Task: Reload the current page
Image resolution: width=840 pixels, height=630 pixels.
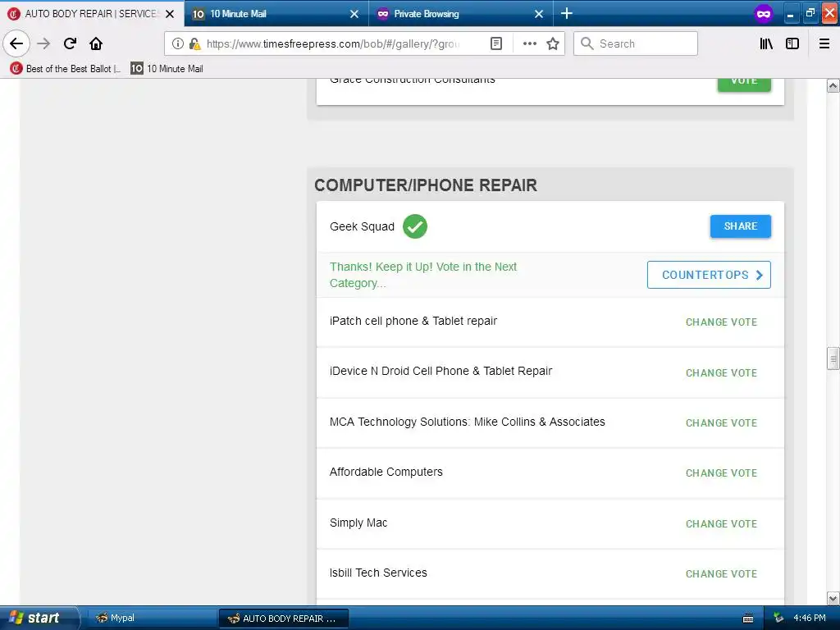Action: (x=70, y=43)
